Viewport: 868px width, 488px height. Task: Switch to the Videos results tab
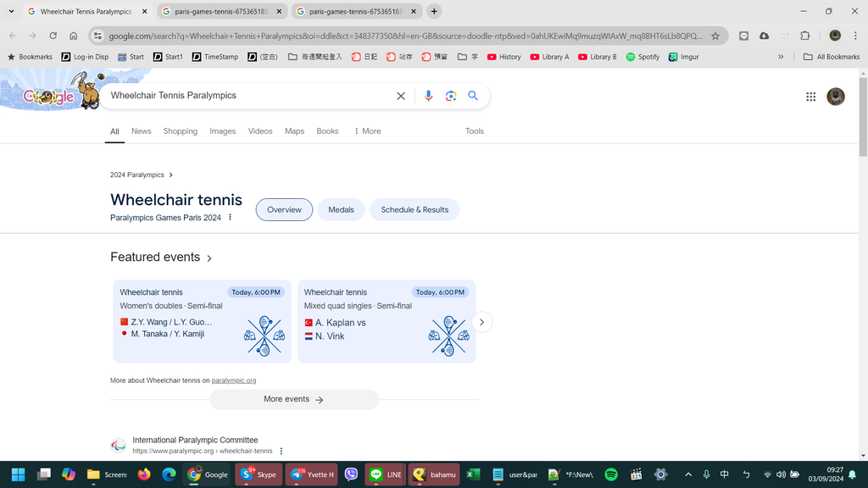260,131
